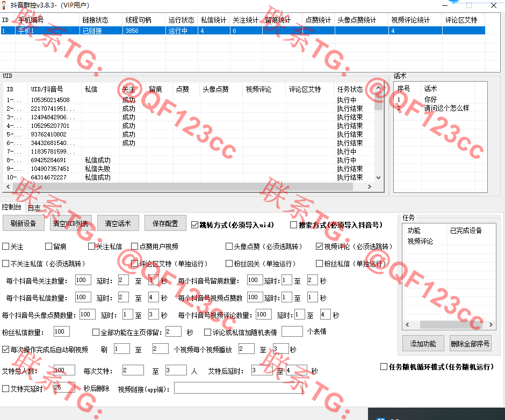
Task: Enable 评论或私信加随机表情 checkbox
Action: click(208, 332)
